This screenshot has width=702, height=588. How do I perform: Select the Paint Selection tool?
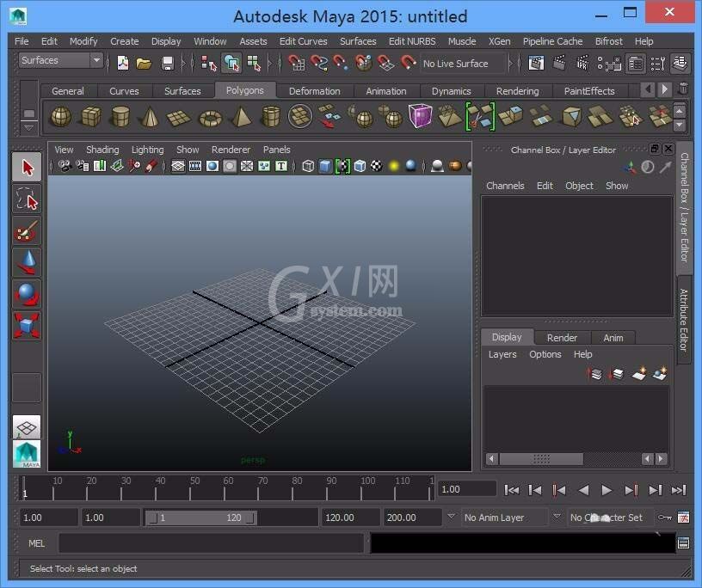point(27,231)
